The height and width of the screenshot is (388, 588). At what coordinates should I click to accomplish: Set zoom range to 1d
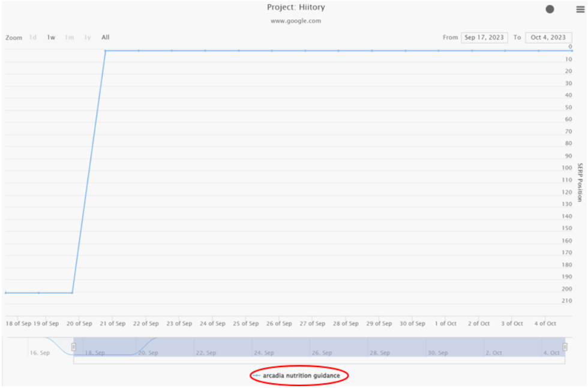pos(33,37)
